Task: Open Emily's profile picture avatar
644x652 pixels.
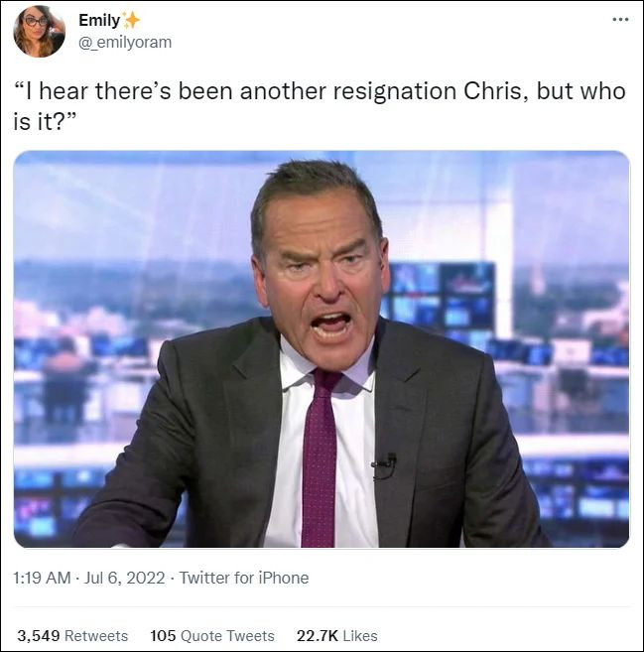Action: pyautogui.click(x=39, y=31)
